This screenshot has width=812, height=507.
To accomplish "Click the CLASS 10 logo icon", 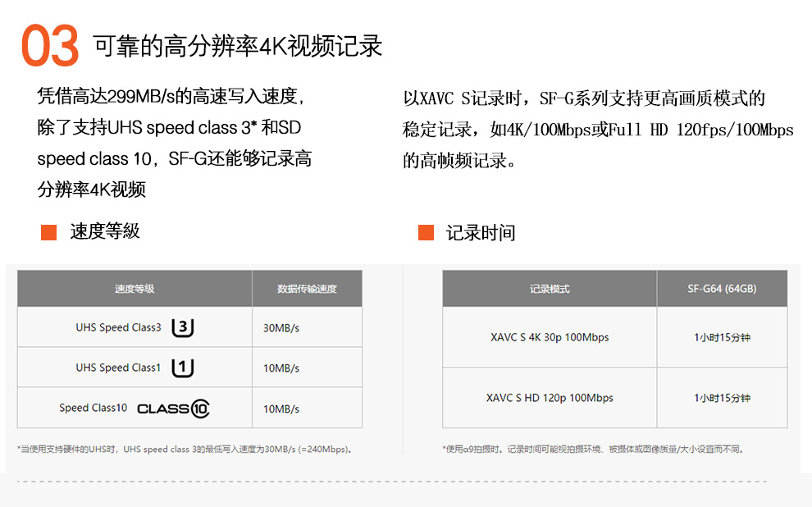I will coord(174,409).
